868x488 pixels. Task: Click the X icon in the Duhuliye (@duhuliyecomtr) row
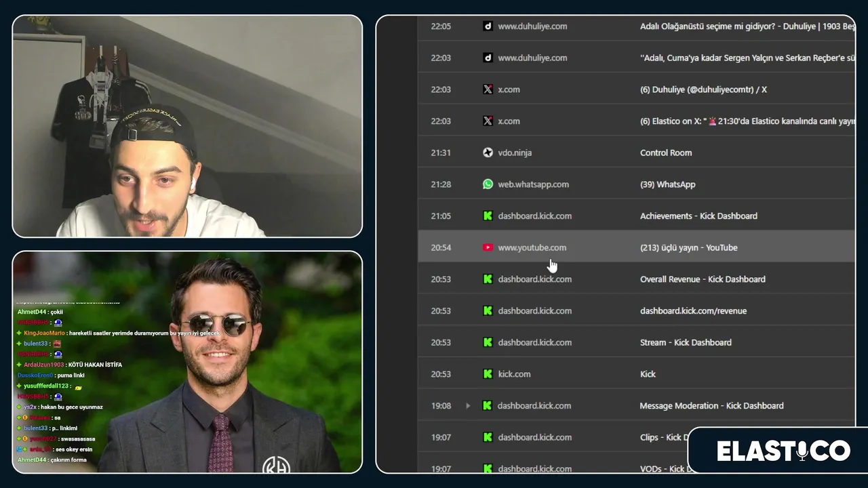tap(488, 89)
